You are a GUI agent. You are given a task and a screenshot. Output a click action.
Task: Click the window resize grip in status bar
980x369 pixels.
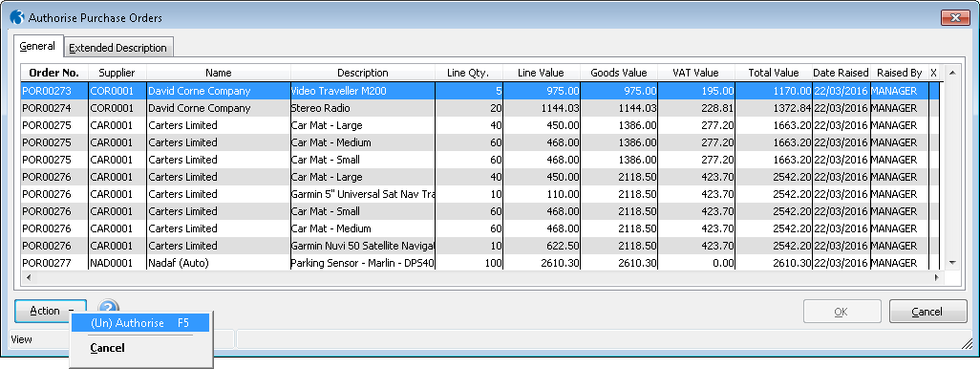pos(967,342)
